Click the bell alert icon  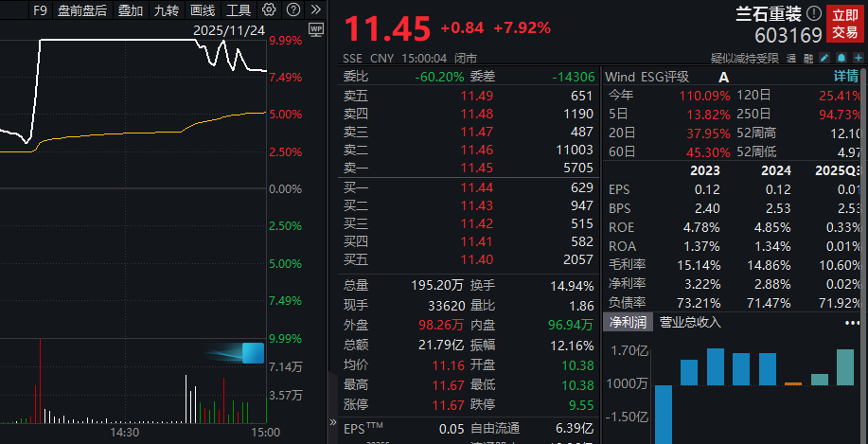coord(840,58)
